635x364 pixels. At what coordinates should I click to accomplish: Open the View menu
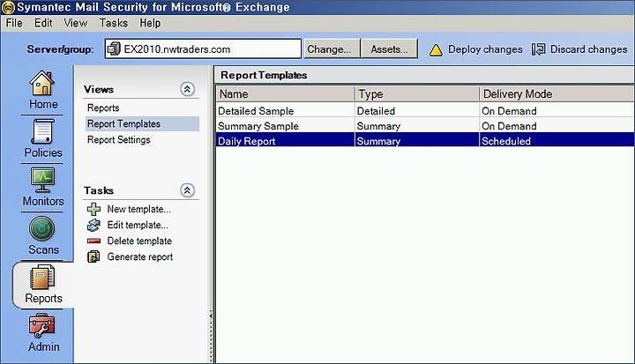(76, 23)
